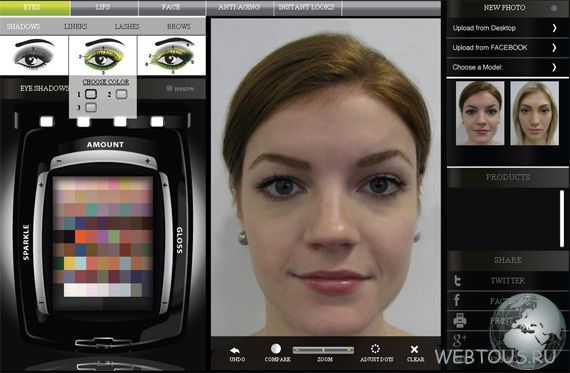Screen dimensions: 570x373
Task: Expand the Choose a Model chevron
Action: [x=554, y=67]
